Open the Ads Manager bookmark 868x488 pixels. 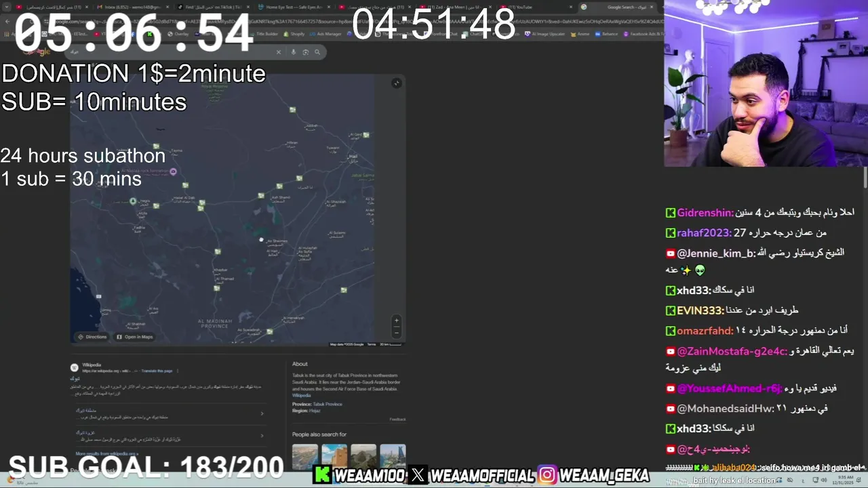pyautogui.click(x=327, y=33)
